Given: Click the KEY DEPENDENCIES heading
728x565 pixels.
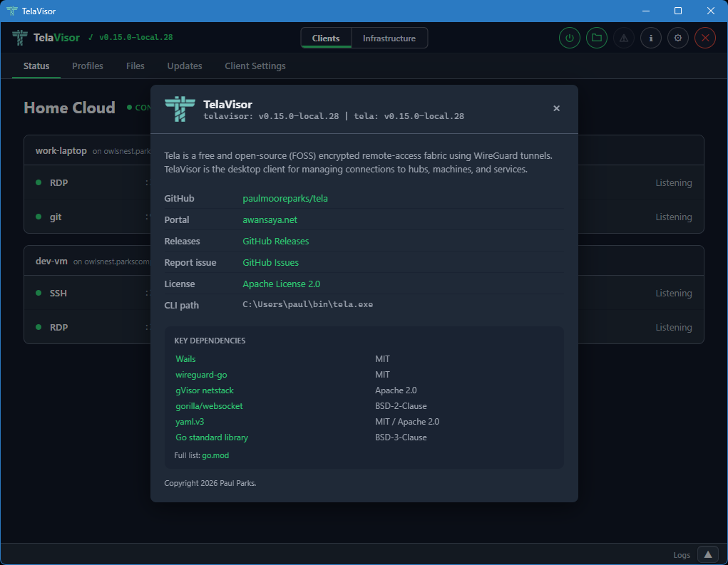Looking at the screenshot, I should click(x=210, y=341).
